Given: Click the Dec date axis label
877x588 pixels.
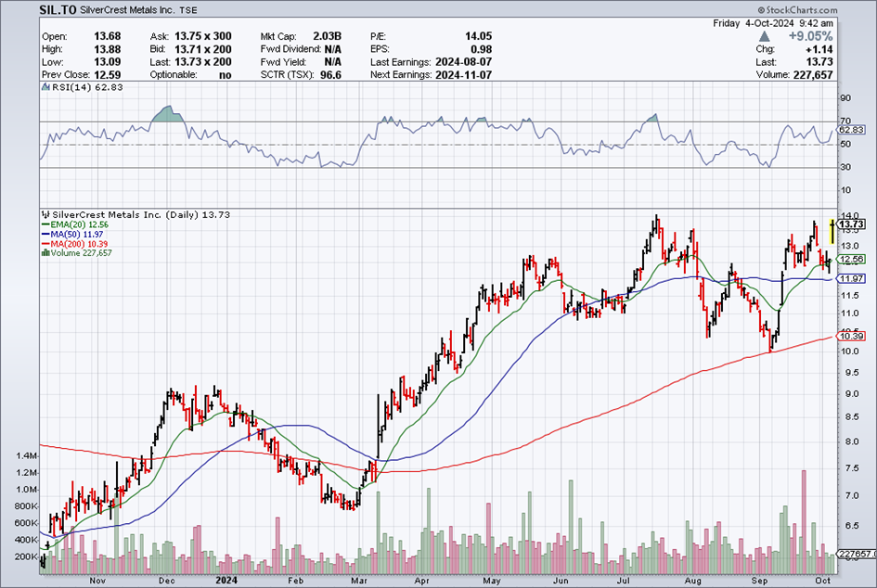Looking at the screenshot, I should click(x=166, y=581).
